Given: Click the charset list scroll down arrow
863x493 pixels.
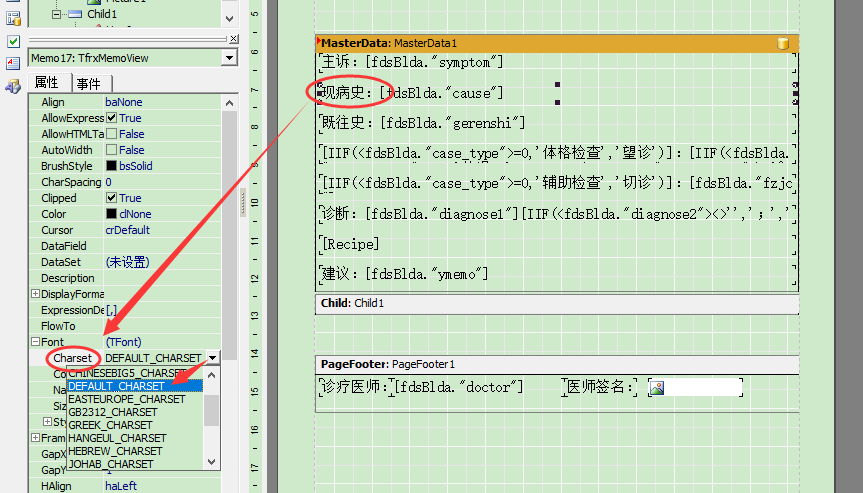Looking at the screenshot, I should pos(212,462).
